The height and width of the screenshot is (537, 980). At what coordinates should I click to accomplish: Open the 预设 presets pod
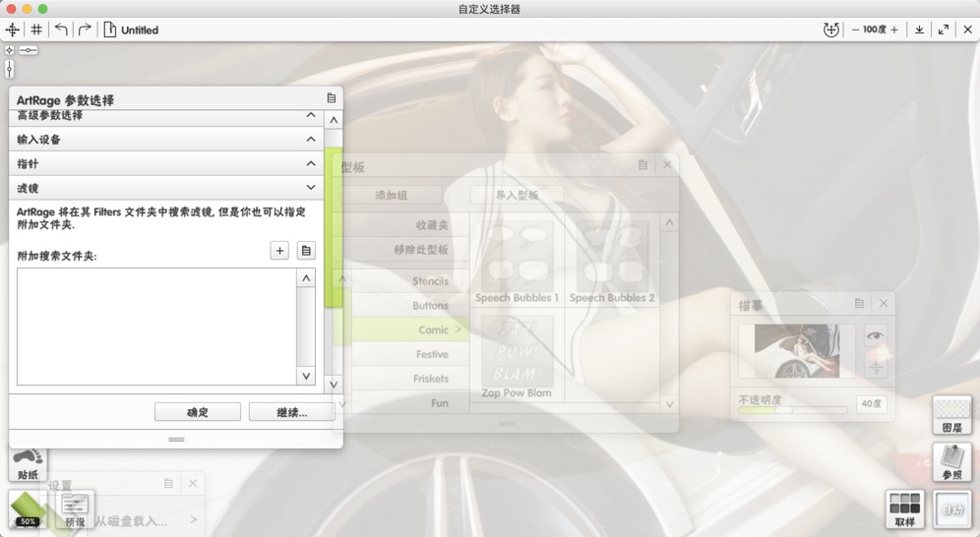75,508
